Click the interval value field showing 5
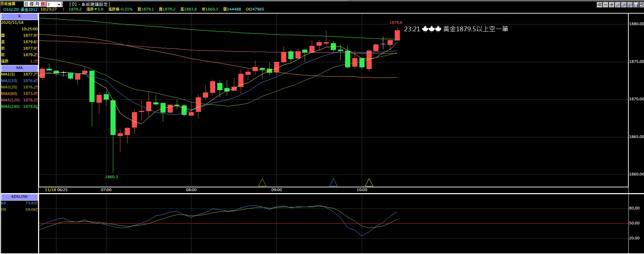 pos(51,4)
